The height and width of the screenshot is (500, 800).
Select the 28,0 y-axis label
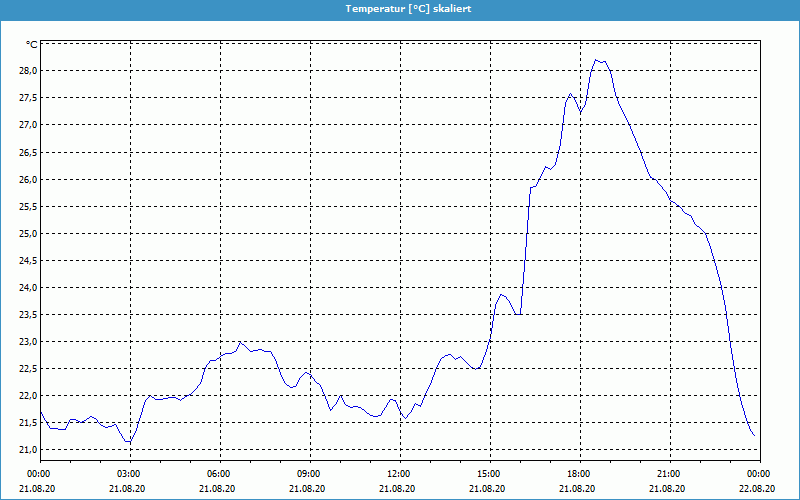pos(26,71)
